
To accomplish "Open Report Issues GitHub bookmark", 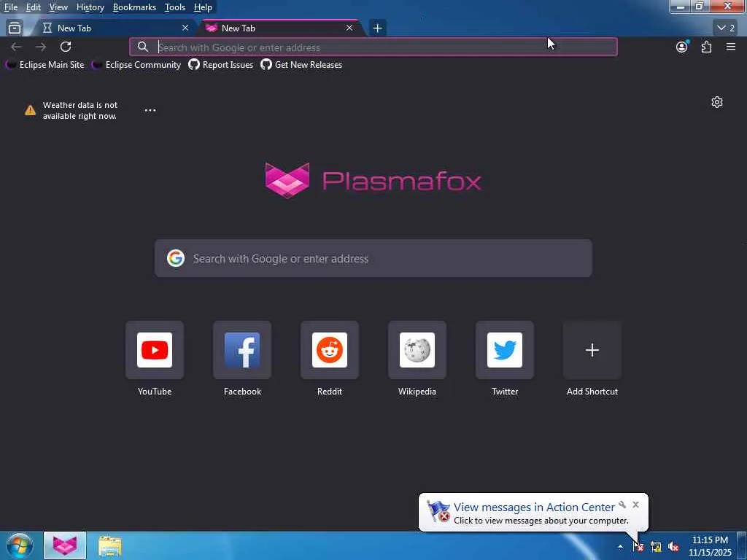I will (x=220, y=65).
